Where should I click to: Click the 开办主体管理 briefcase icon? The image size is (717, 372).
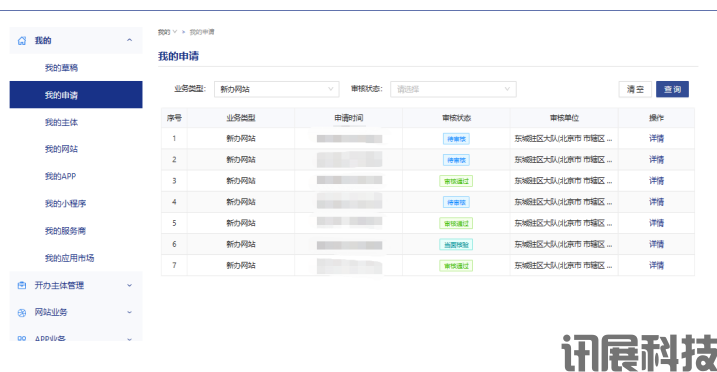click(21, 286)
